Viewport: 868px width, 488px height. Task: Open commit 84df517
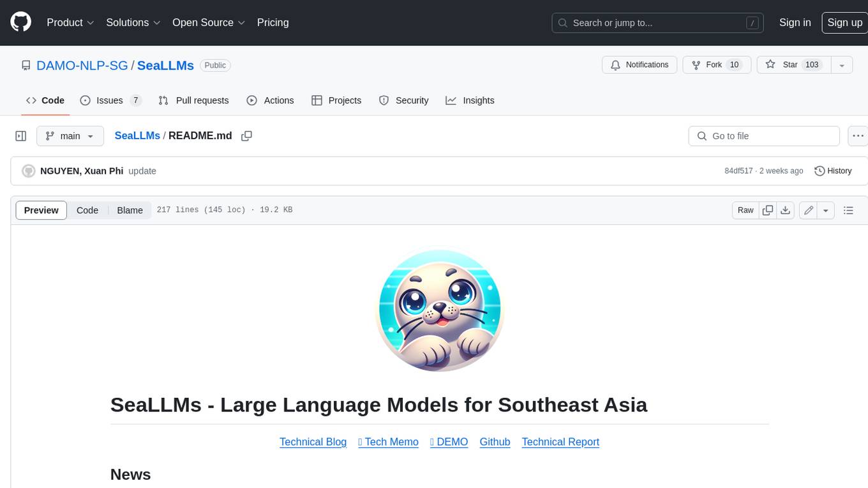[x=738, y=171]
